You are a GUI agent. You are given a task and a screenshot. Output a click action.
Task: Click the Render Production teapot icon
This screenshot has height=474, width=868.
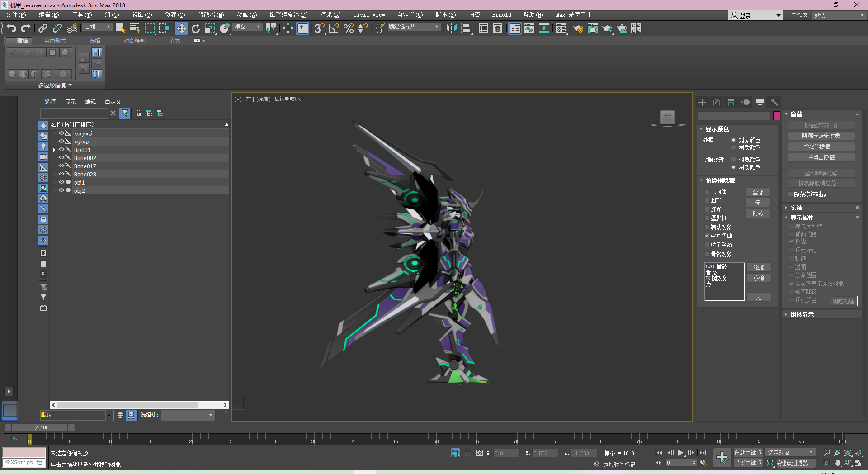(x=607, y=28)
